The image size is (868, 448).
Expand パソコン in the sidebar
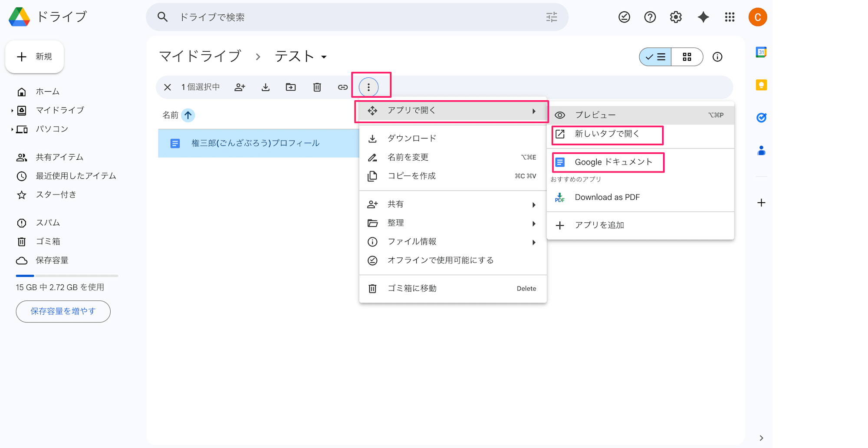click(x=13, y=129)
